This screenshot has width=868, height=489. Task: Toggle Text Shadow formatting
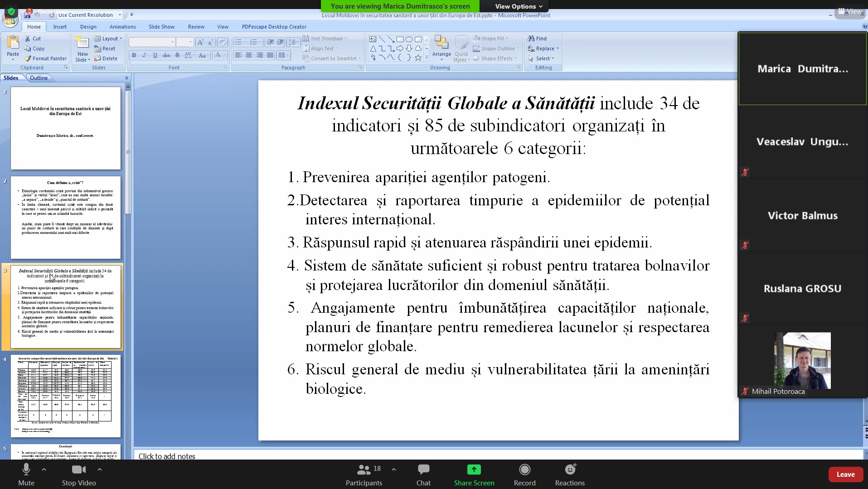click(x=177, y=55)
